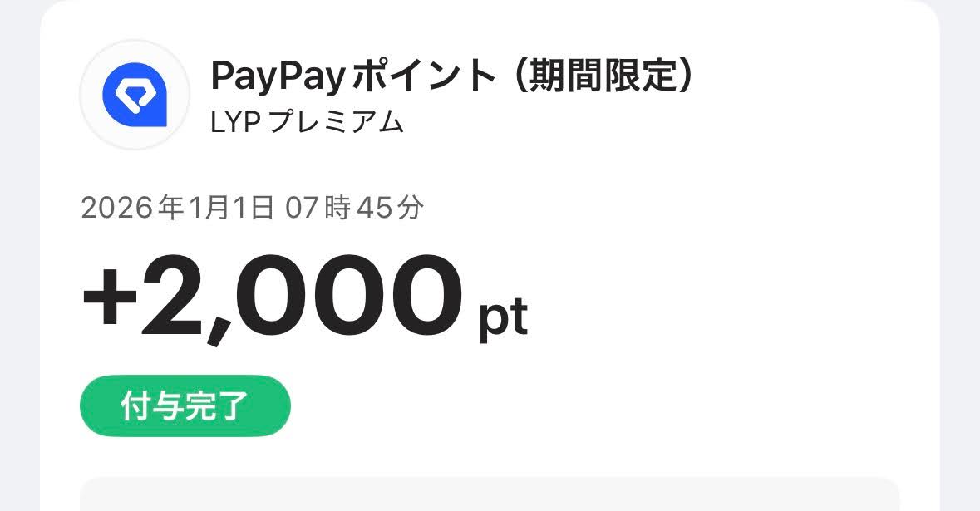Select the （期間限定） label in title
980x511 pixels.
click(x=602, y=76)
